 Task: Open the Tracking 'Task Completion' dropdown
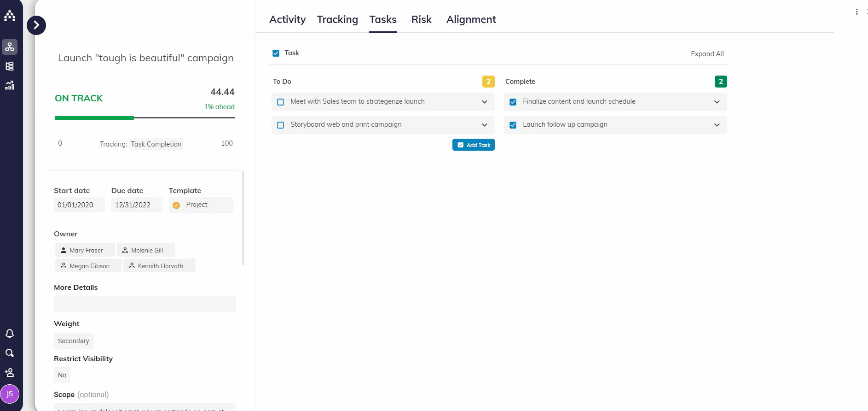click(x=156, y=144)
